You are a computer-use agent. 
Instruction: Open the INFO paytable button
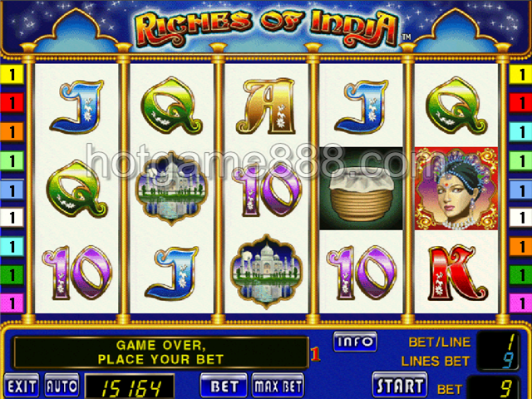355,342
